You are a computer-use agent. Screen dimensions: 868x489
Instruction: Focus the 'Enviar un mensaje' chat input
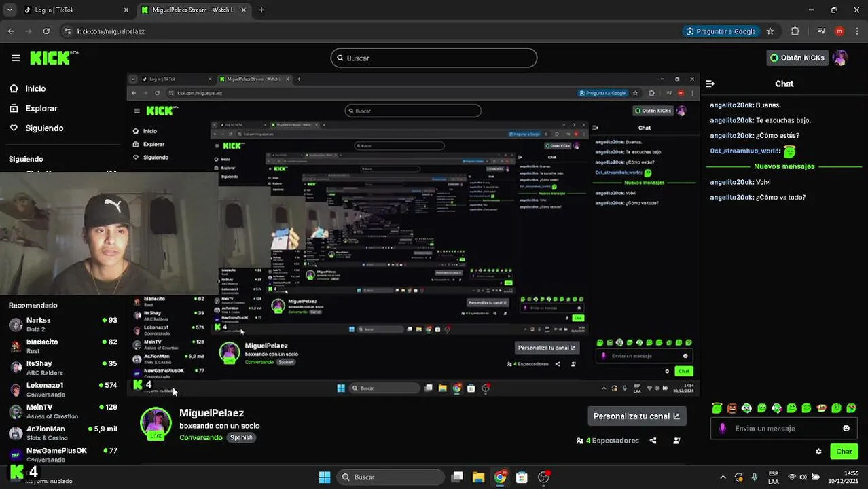pos(783,429)
